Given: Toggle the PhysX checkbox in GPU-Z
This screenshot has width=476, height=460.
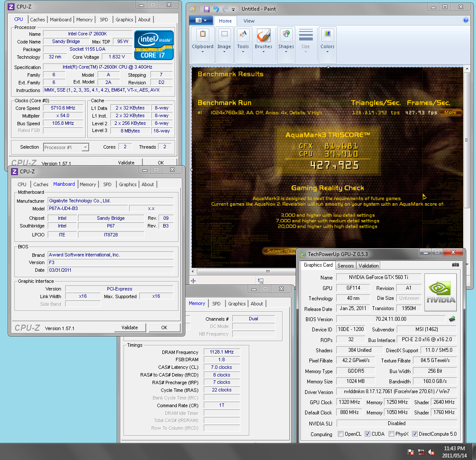Looking at the screenshot, I should click(x=391, y=434).
